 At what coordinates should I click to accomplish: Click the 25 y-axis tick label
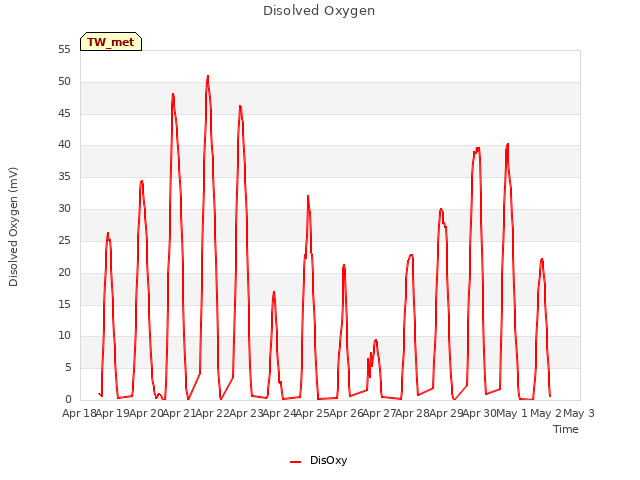[64, 240]
